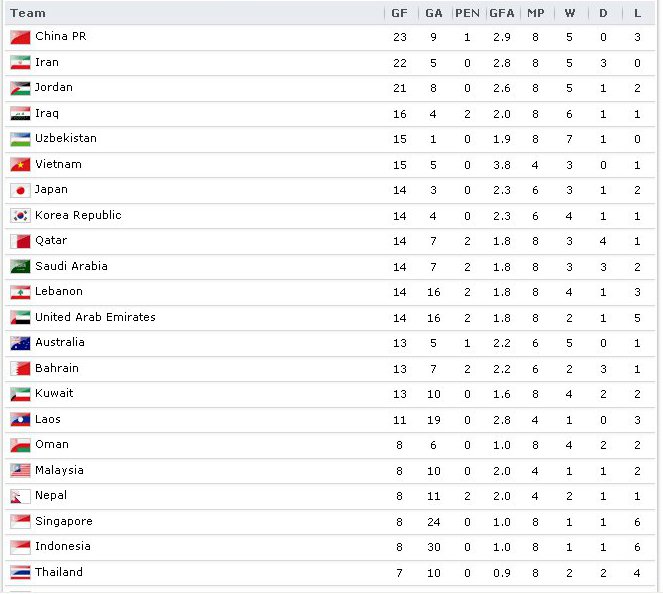Click the Lebanon flag icon
The image size is (663, 594).
pos(20,292)
